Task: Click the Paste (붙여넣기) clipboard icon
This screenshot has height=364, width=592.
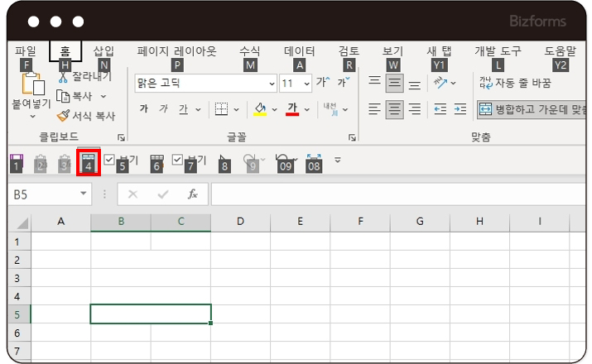Action: pos(32,83)
